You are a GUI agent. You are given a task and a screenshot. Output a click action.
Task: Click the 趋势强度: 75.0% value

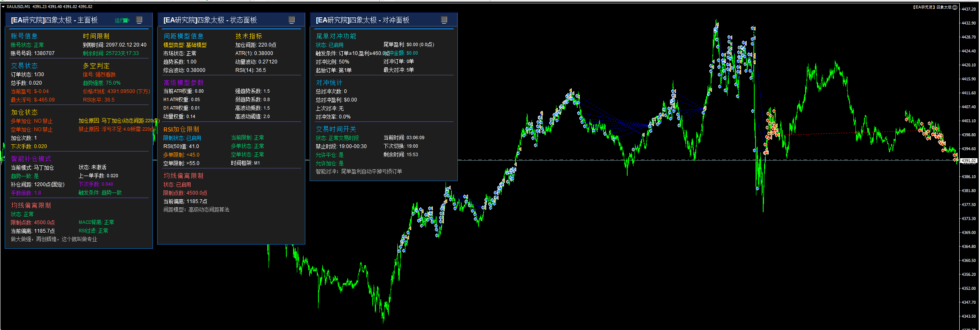(102, 83)
